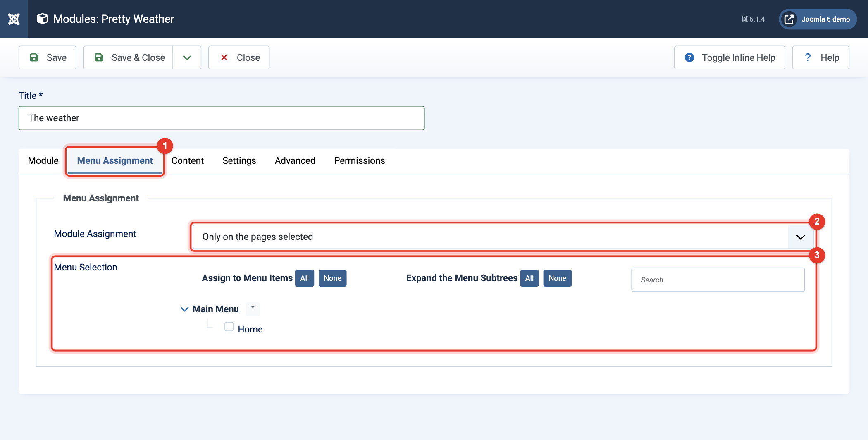Click the Save button

(48, 57)
